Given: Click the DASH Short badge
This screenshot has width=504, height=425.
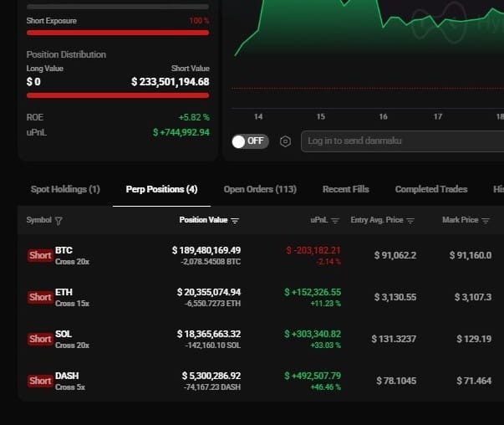Looking at the screenshot, I should (x=40, y=381).
